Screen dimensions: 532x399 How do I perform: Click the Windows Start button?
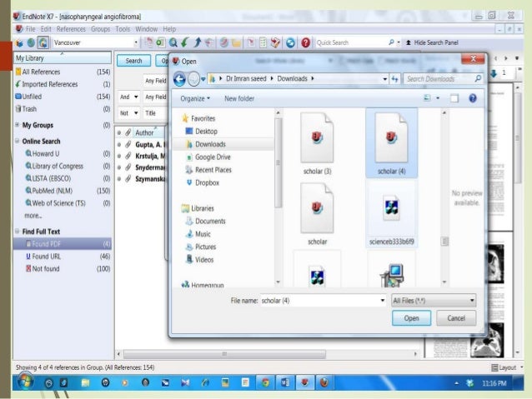click(25, 382)
